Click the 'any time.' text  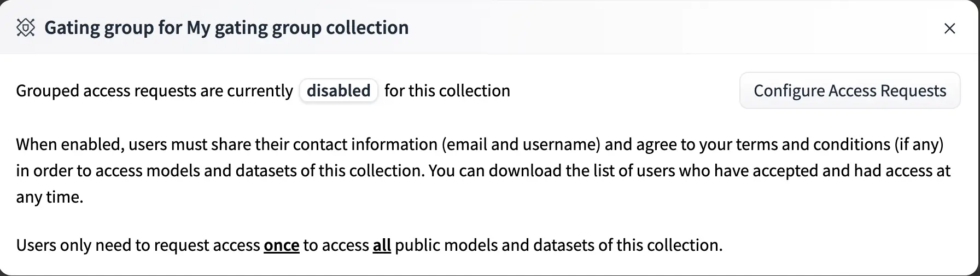[49, 197]
